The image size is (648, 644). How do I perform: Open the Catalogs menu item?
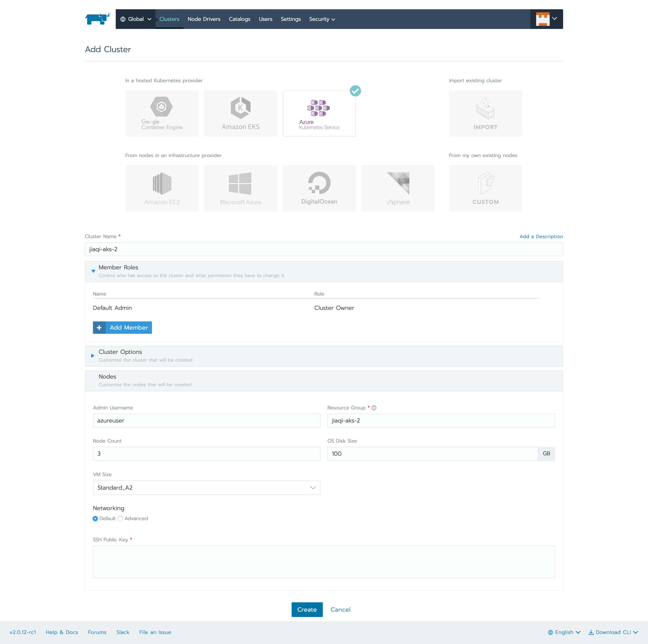pyautogui.click(x=240, y=19)
